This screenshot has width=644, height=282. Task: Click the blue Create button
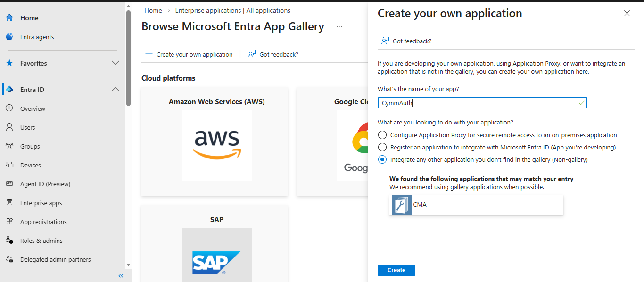[x=396, y=270]
